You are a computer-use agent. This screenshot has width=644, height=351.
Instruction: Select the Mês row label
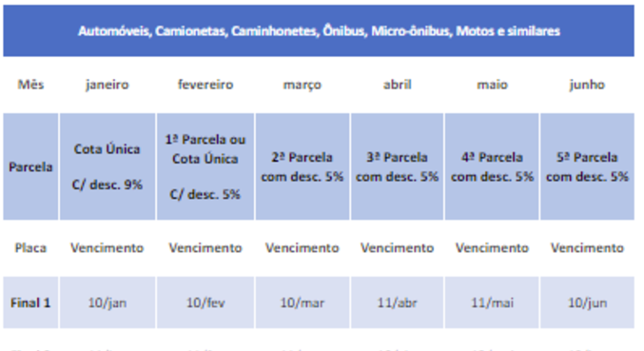coord(30,85)
